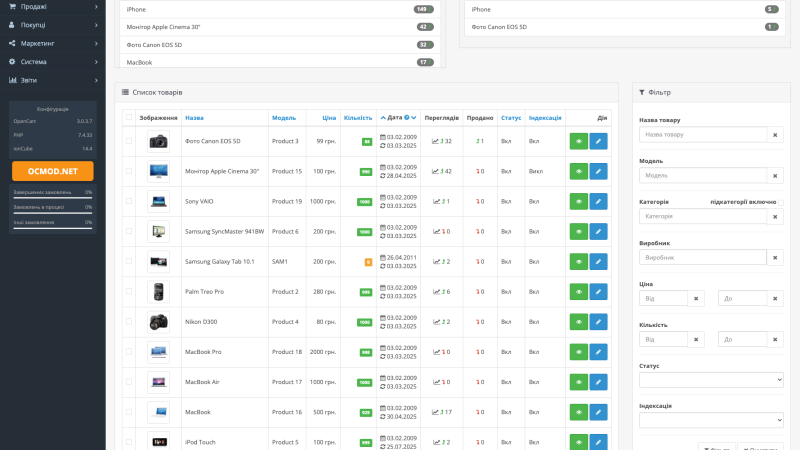Clear the Виробник filter field (x icon)
The image size is (800, 450).
click(775, 258)
